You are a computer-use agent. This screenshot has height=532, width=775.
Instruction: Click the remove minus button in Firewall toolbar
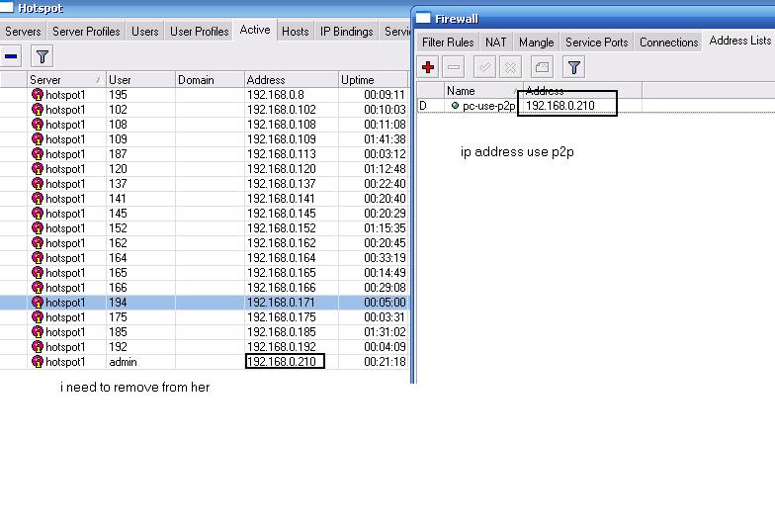pyautogui.click(x=453, y=67)
